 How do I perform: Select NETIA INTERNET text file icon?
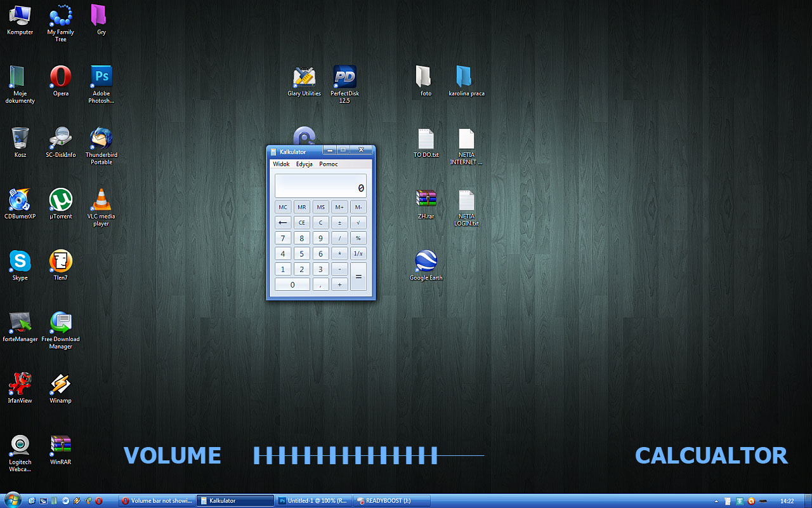466,146
